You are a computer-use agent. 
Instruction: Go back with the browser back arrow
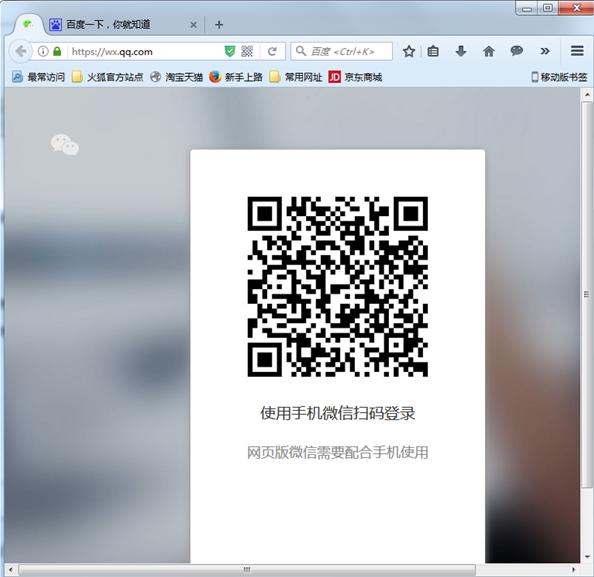(20, 51)
